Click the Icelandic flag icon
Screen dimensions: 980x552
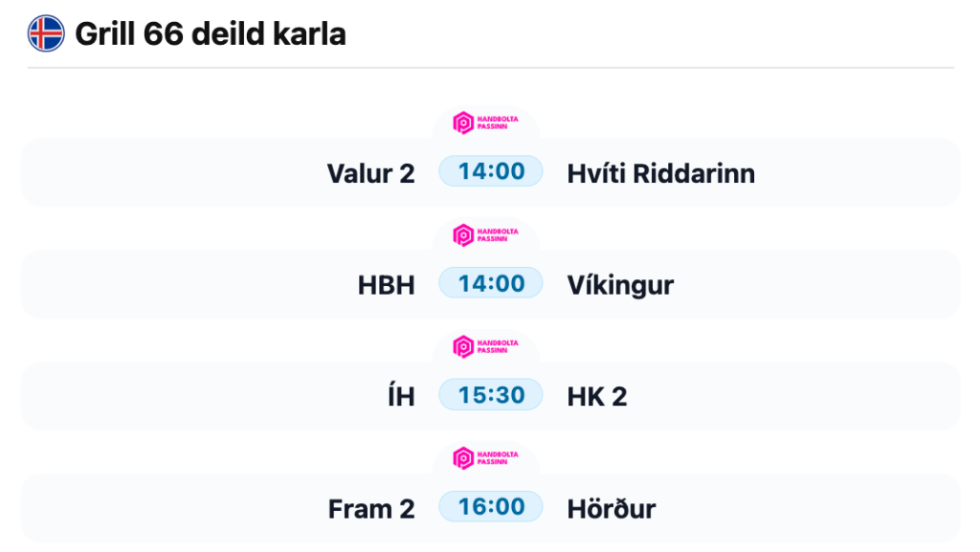pos(46,33)
